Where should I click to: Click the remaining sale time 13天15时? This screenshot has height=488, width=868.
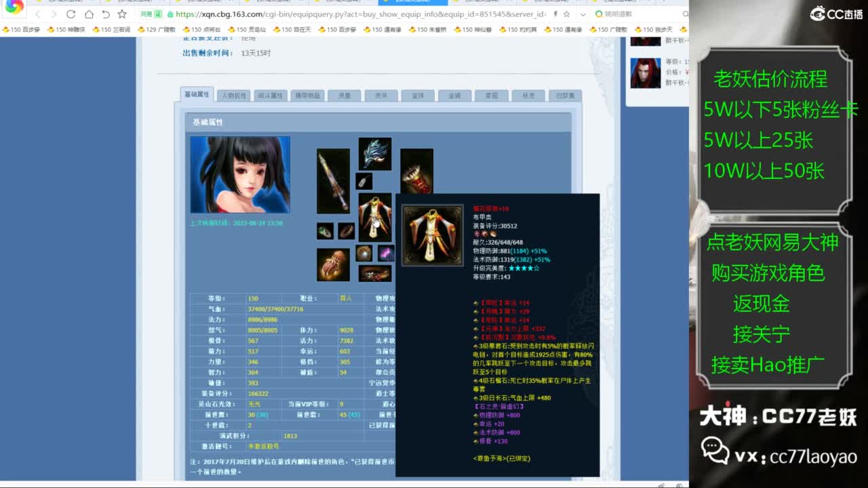click(256, 53)
